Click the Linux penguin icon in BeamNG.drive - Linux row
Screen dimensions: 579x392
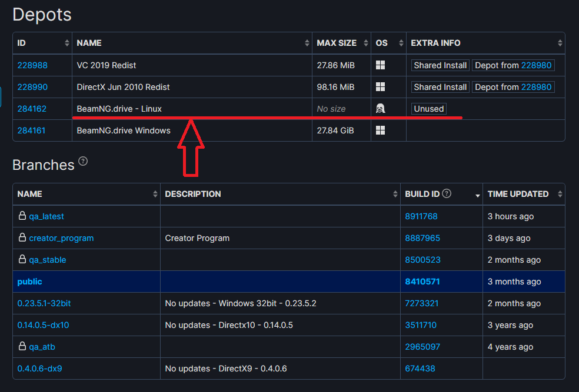[x=380, y=108]
